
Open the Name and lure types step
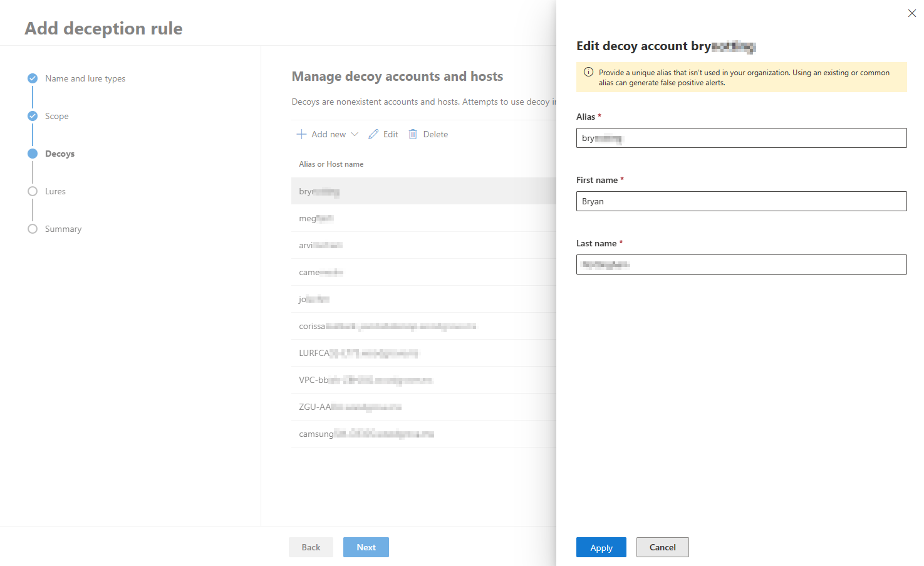point(85,78)
